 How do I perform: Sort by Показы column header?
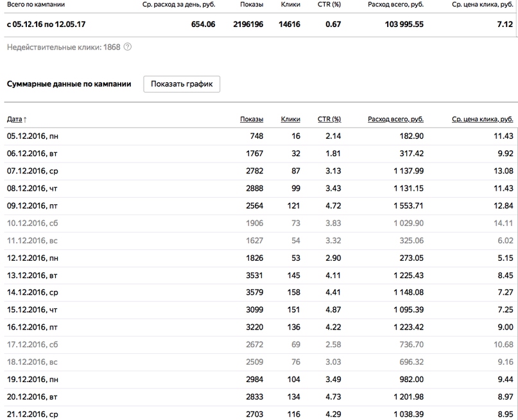(252, 119)
